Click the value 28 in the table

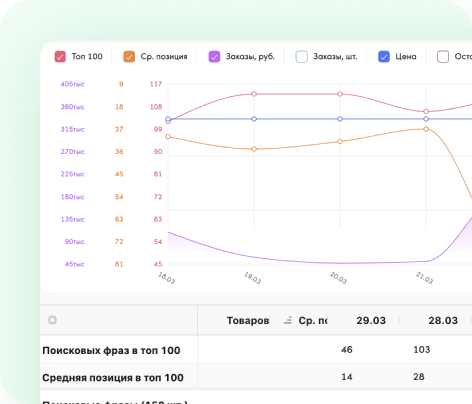pyautogui.click(x=419, y=377)
